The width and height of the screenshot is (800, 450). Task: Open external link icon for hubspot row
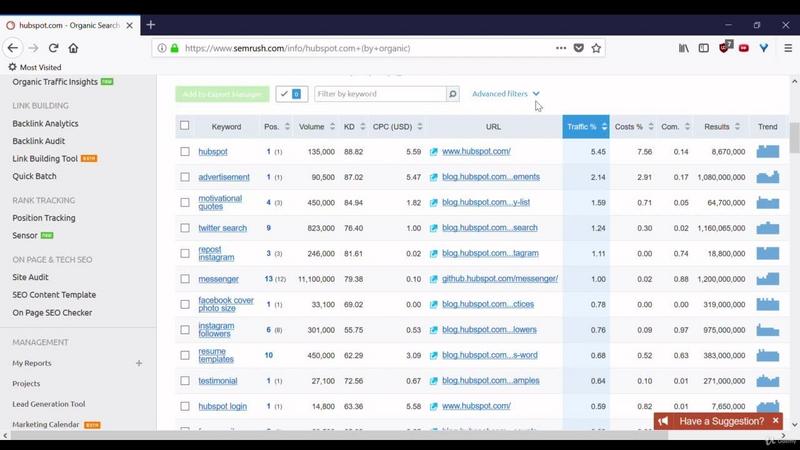pyautogui.click(x=434, y=152)
